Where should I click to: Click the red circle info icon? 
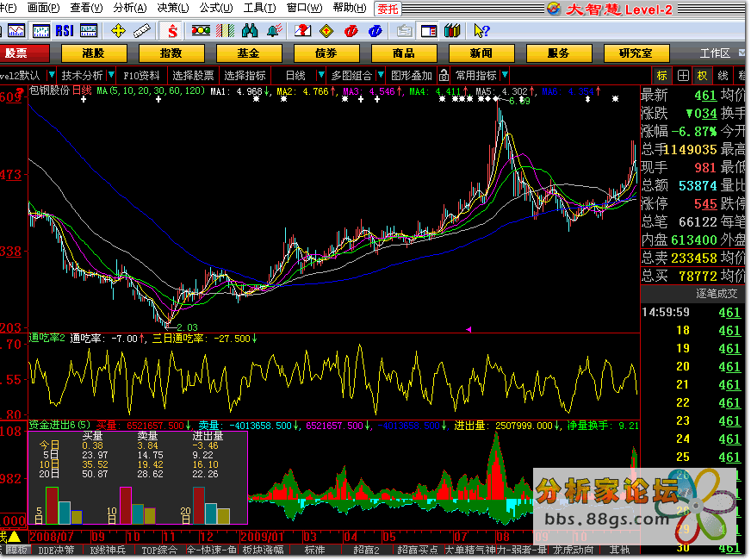351,31
